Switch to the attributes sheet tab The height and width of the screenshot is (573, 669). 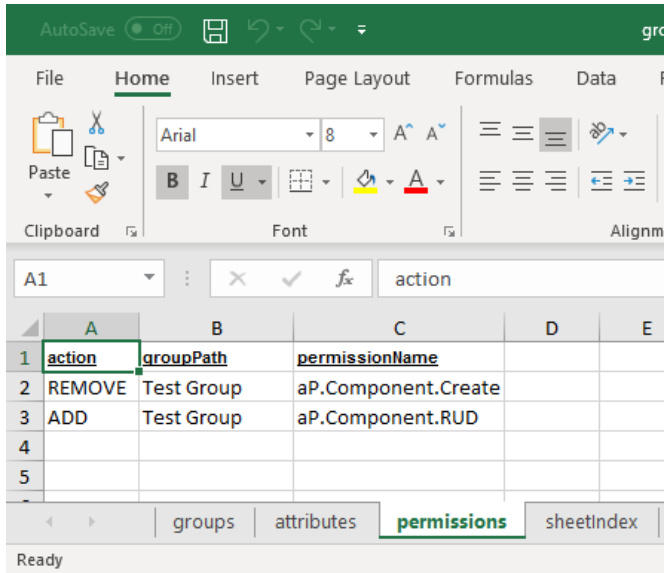coord(315,521)
